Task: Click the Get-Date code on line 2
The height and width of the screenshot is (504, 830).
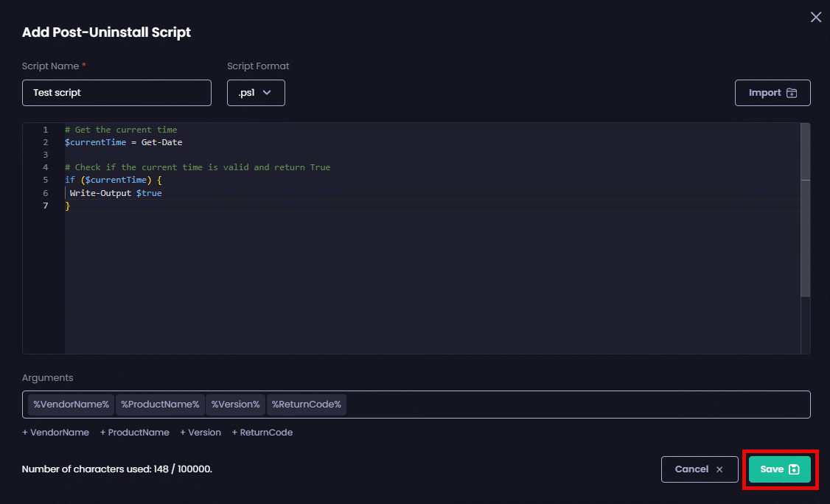Action: 161,142
